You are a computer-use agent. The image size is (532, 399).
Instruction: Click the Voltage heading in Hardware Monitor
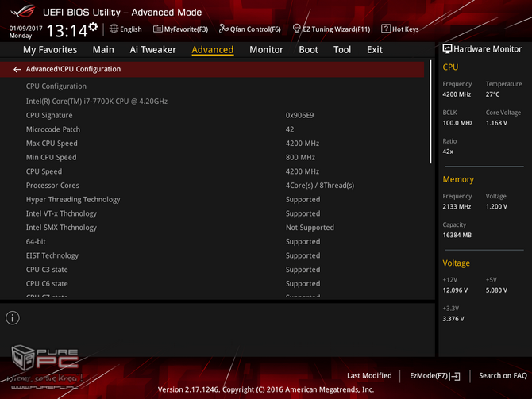[x=456, y=263]
